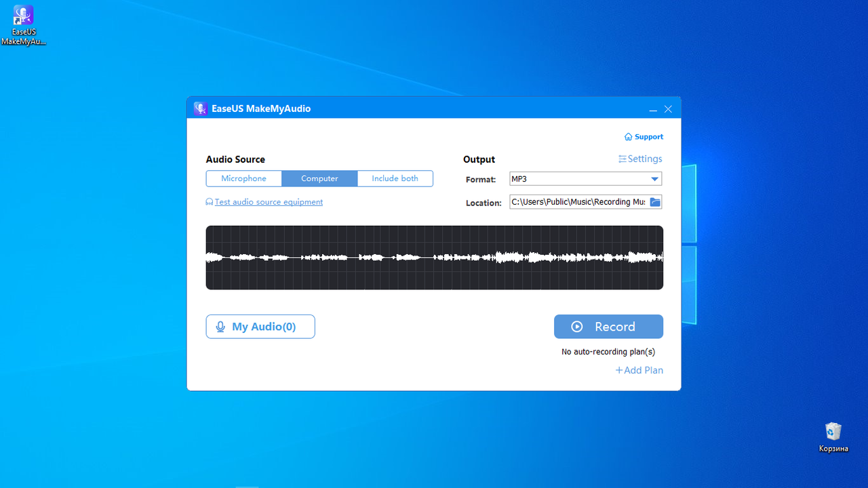Start recording with the Record button
The height and width of the screenshot is (488, 868).
click(608, 327)
